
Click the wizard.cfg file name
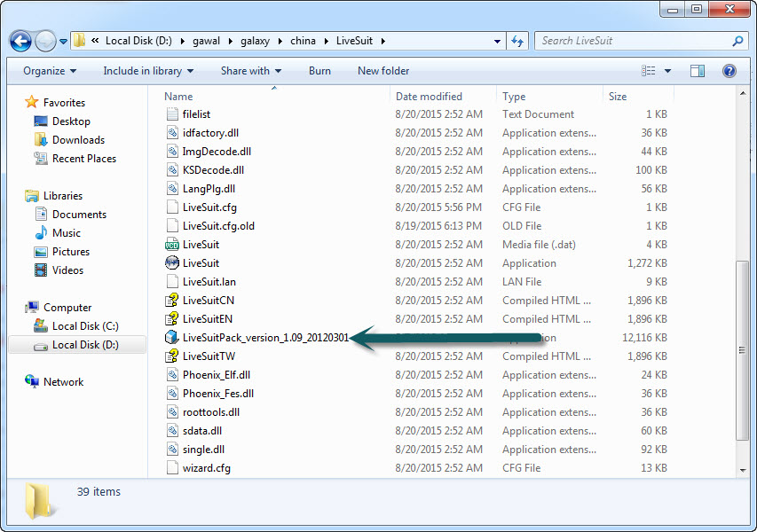tap(207, 468)
